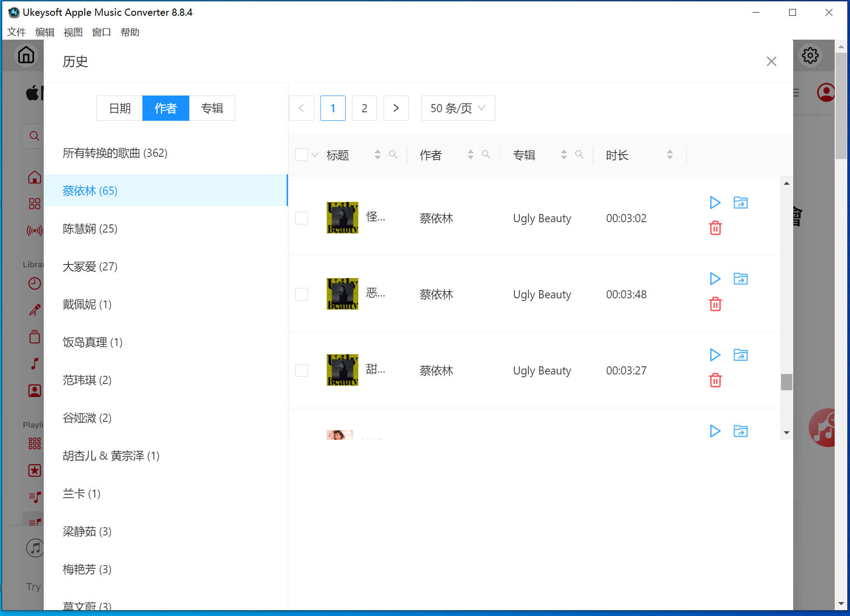This screenshot has height=616, width=850.
Task: Click the song list scroll up arrow
Action: (x=786, y=183)
